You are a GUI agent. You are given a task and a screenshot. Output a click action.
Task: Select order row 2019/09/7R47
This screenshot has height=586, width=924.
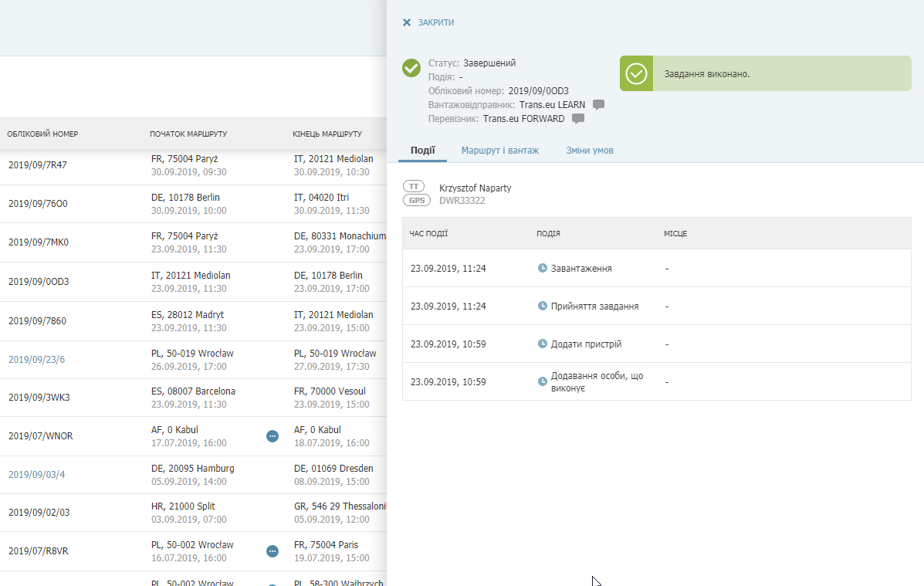click(193, 165)
